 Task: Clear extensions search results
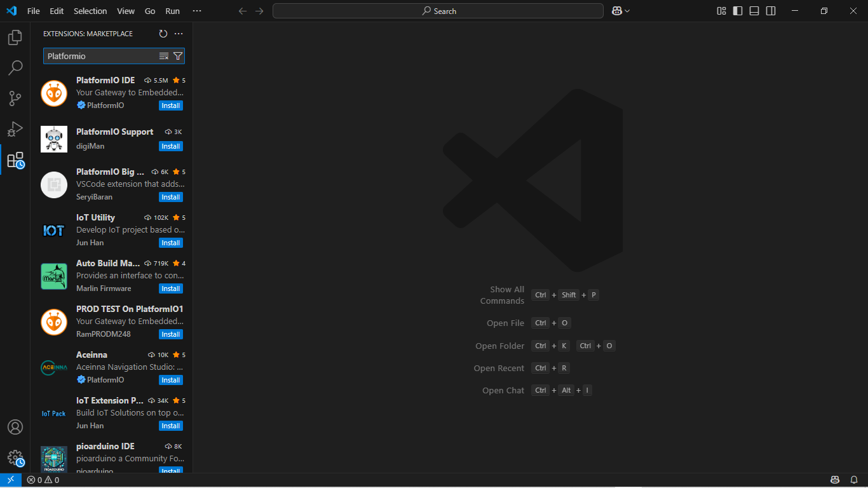click(164, 56)
